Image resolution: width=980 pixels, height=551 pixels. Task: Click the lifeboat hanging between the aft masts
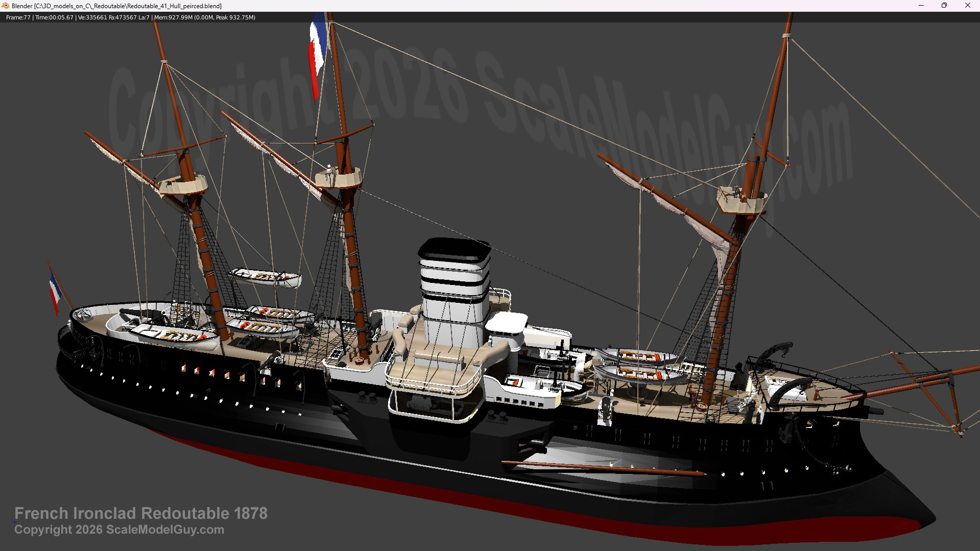266,277
